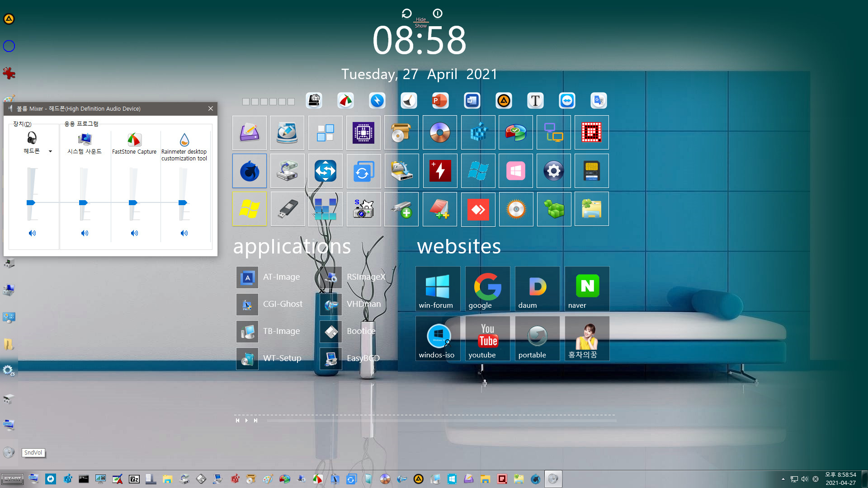Launch the AnyDesk red tile
This screenshot has width=868, height=488.
[x=478, y=209]
